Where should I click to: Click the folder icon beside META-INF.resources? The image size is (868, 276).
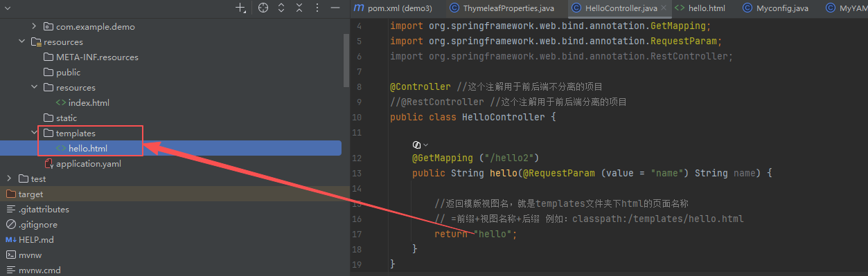48,57
